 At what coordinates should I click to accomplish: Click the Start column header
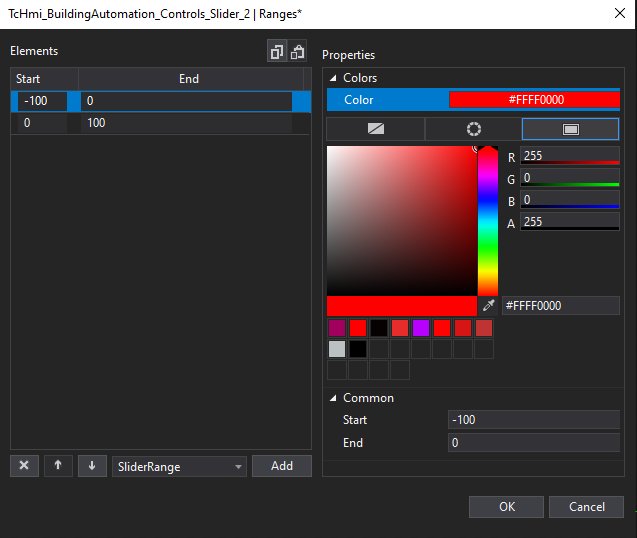44,79
